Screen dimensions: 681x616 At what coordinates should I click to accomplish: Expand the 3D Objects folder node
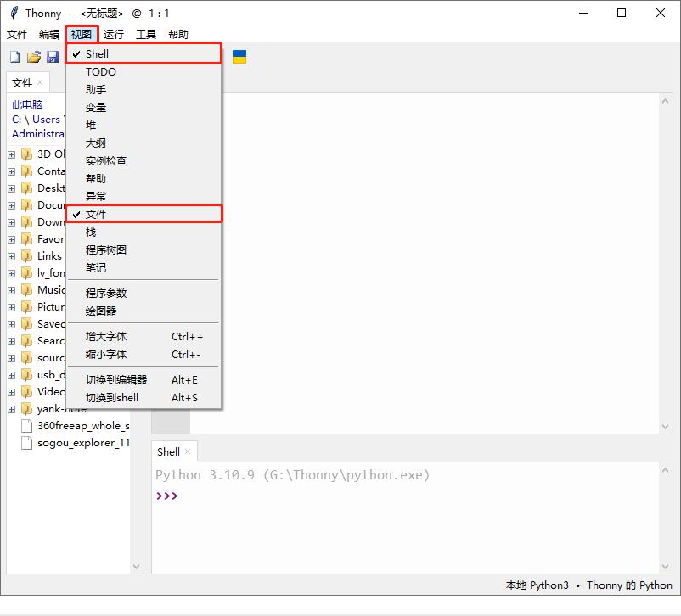[11, 154]
